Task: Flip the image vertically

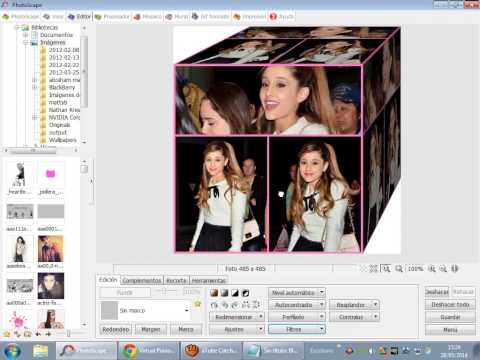Action: [256, 305]
